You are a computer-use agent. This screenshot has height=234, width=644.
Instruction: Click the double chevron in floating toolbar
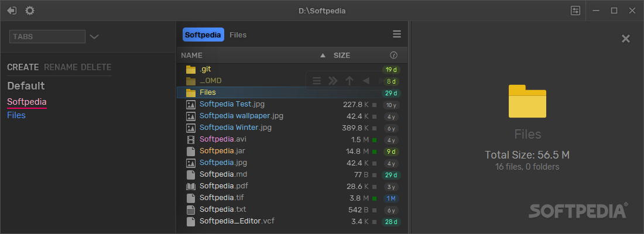tap(333, 81)
